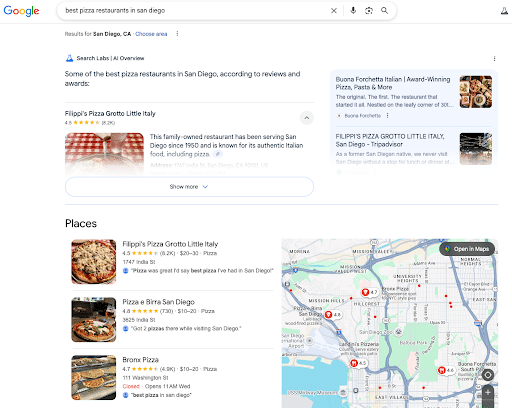Click the Filippi's AI Overview heading
Image resolution: width=512 pixels, height=408 pixels.
coord(110,114)
